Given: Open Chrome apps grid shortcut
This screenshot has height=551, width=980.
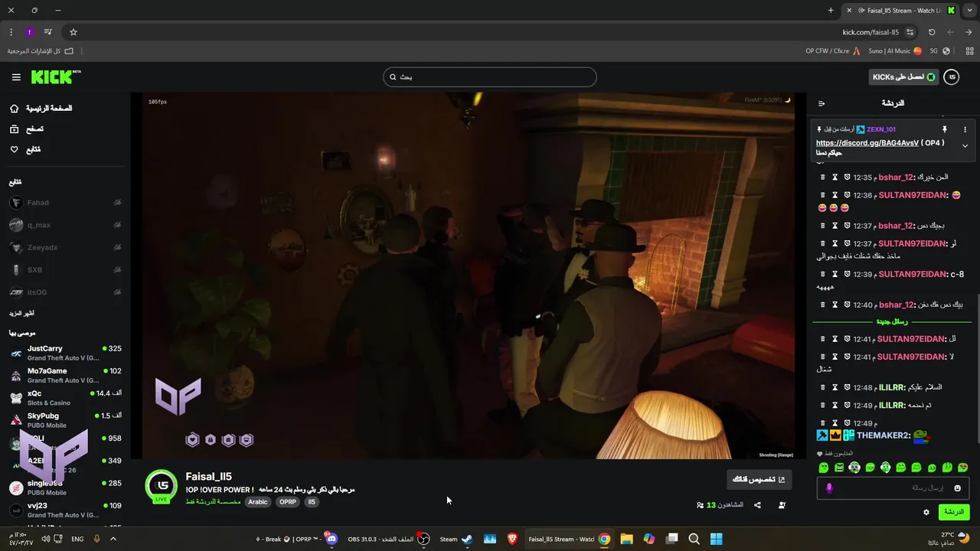Looking at the screenshot, I should pyautogui.click(x=970, y=51).
